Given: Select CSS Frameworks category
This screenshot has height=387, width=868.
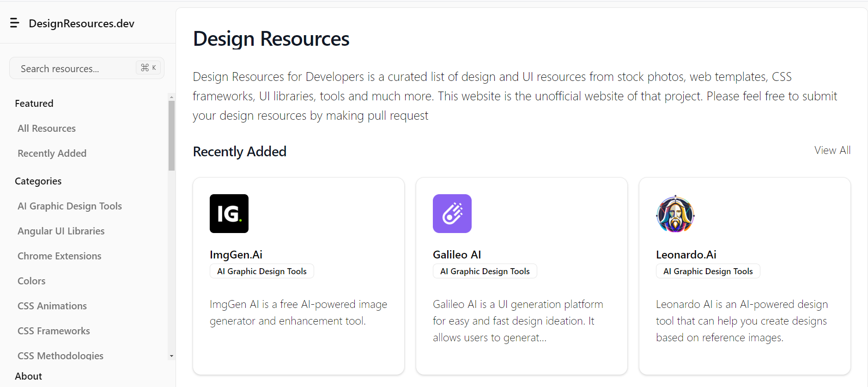Looking at the screenshot, I should coord(54,331).
